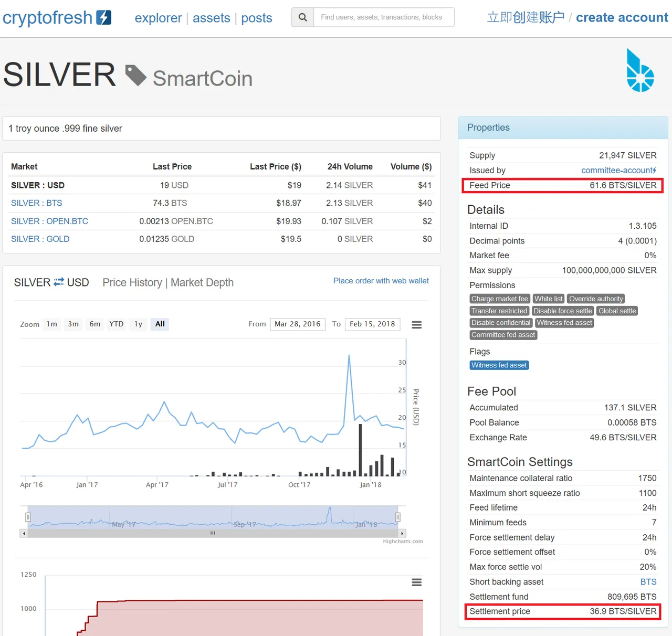Screen dimensions: 672x636
Task: Click the Disable force settle permission tag
Action: 563,311
